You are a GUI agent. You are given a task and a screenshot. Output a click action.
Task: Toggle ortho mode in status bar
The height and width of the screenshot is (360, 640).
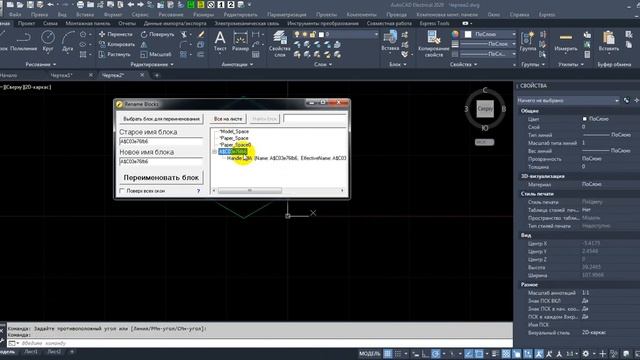click(425, 354)
